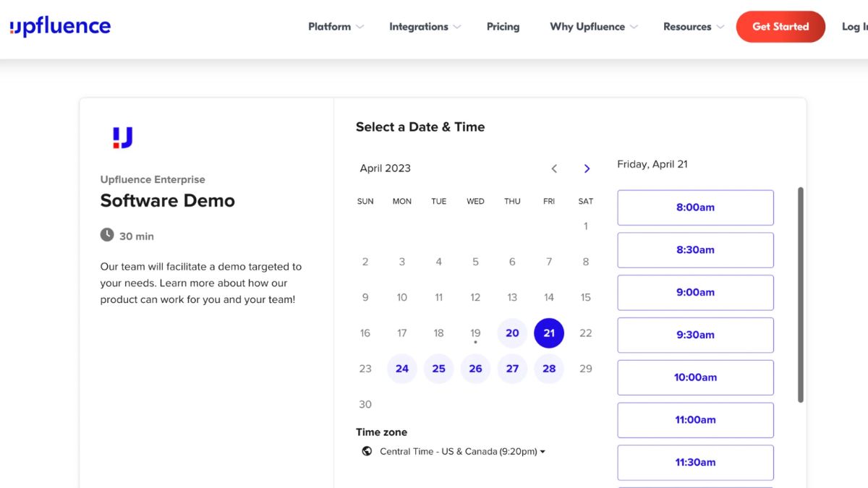Click the Upfluence Enterprise text
The width and height of the screenshot is (868, 488).
coord(153,179)
